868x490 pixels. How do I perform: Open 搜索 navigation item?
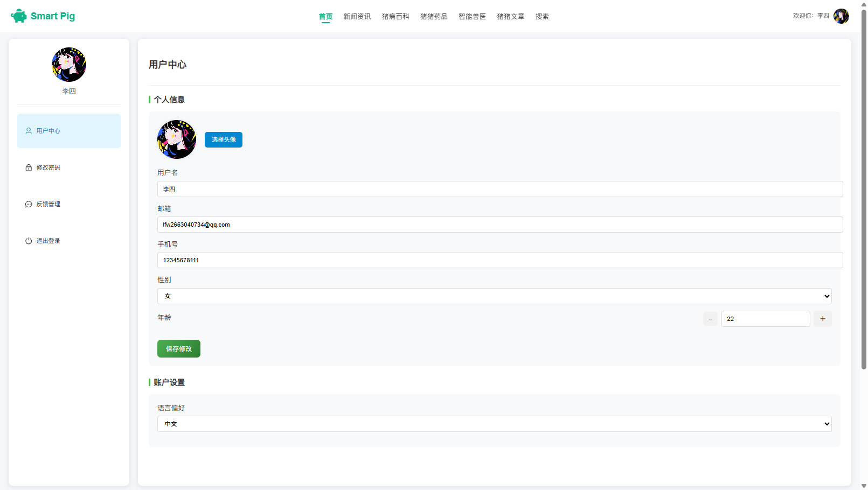point(542,17)
